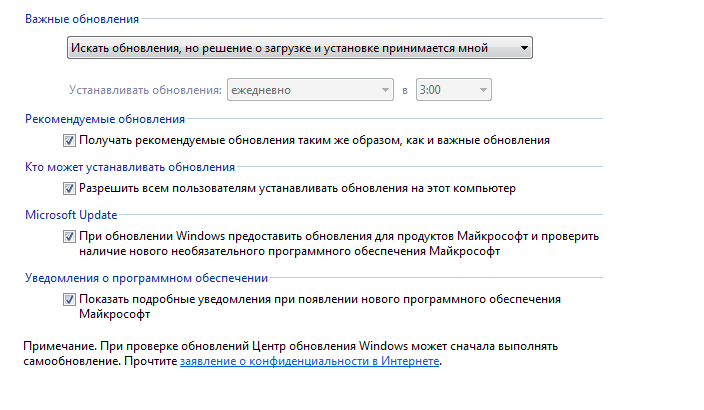Click the 'Разрешить всем пользователям' label text

coord(297,188)
